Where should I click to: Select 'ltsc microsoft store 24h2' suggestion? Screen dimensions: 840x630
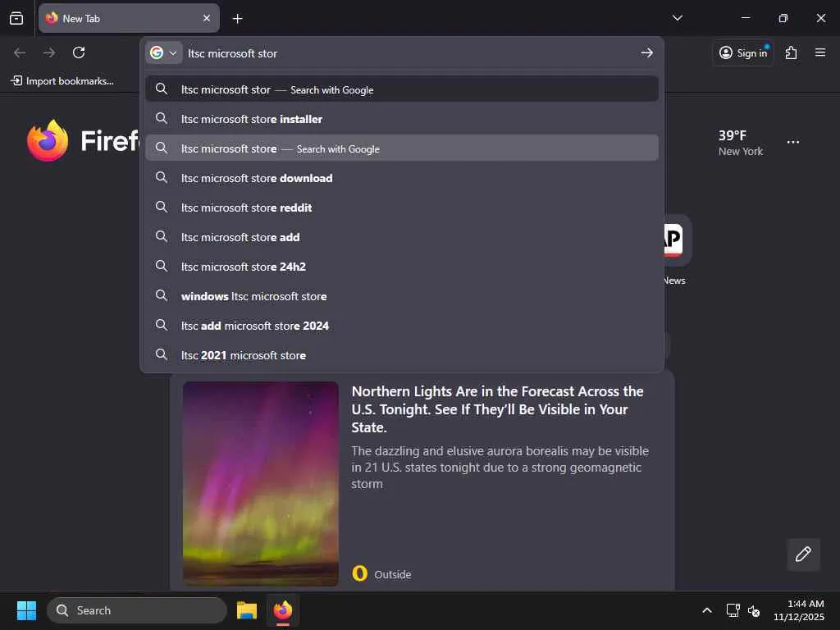402,266
